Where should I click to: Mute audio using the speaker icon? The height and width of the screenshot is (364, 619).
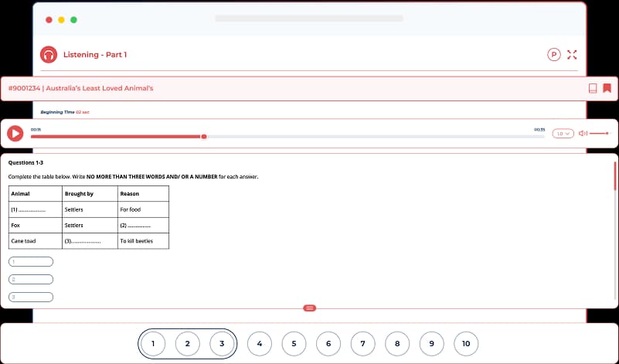(x=583, y=134)
